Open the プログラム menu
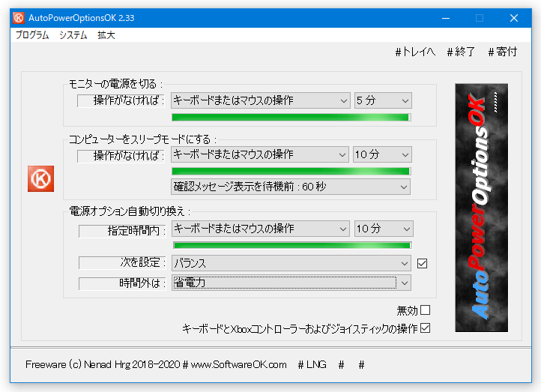The height and width of the screenshot is (392, 541). tap(32, 34)
